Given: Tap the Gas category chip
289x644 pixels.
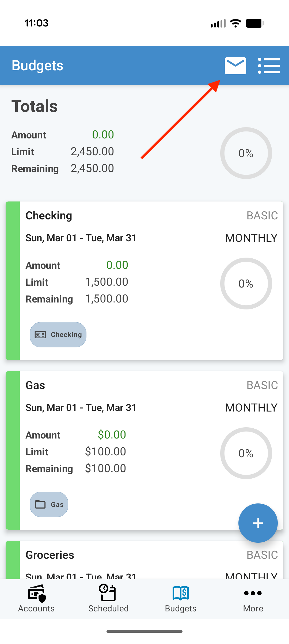Looking at the screenshot, I should [x=49, y=504].
